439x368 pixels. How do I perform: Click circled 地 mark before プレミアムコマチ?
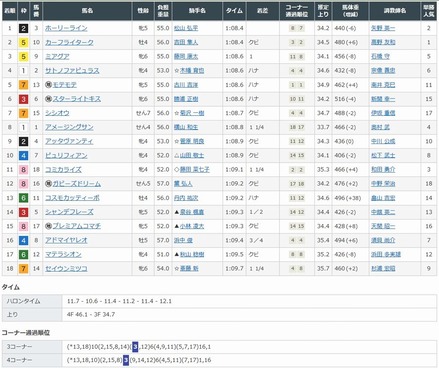coord(48,226)
